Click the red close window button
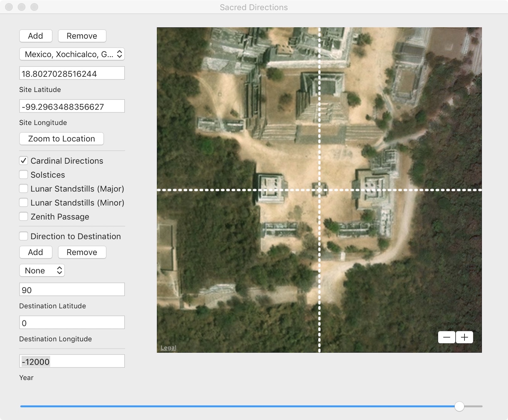508x420 pixels. (9, 7)
